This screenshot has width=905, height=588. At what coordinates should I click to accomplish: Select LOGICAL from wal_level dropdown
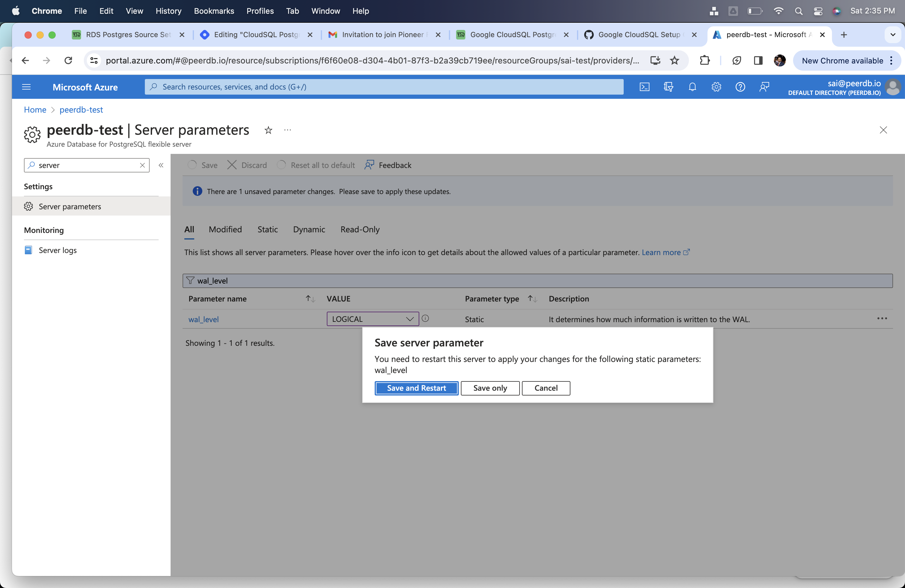(371, 319)
